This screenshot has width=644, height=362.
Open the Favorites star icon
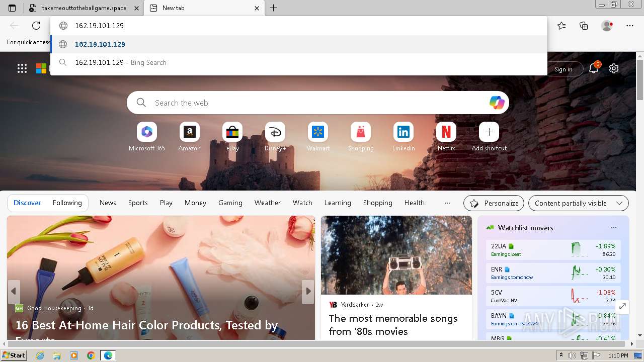(561, 26)
